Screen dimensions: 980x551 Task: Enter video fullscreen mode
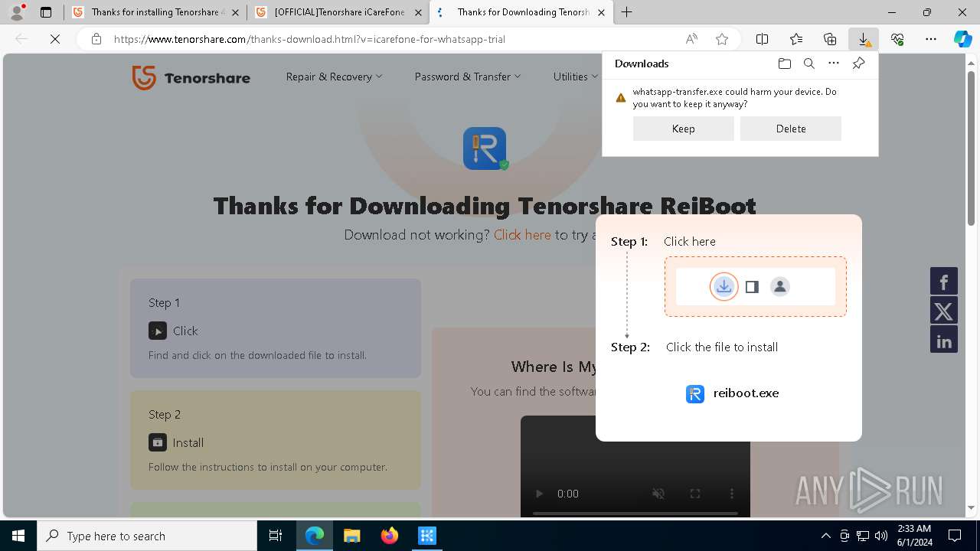coord(695,494)
